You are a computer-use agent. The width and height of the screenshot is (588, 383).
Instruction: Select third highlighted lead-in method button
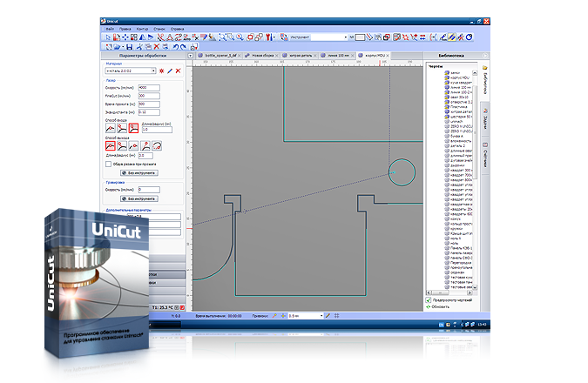(x=133, y=128)
